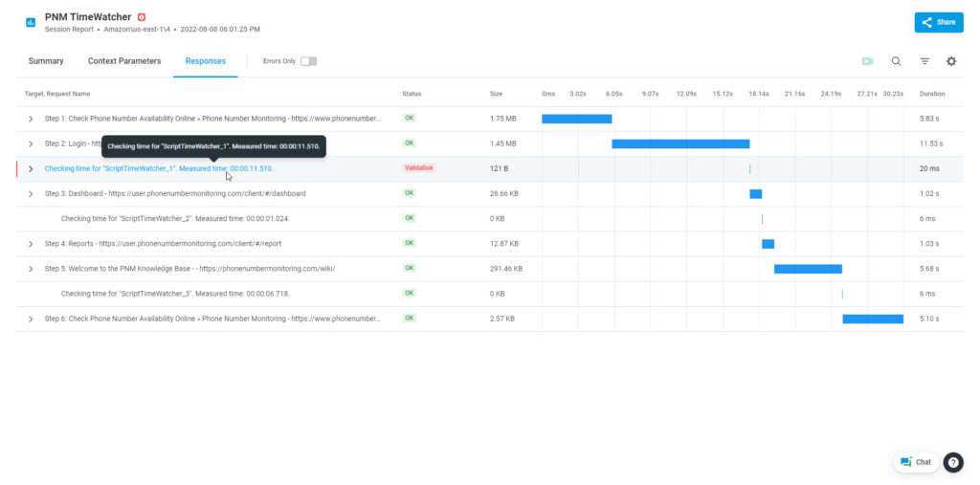Toggle the Errors Only switch

[308, 61]
